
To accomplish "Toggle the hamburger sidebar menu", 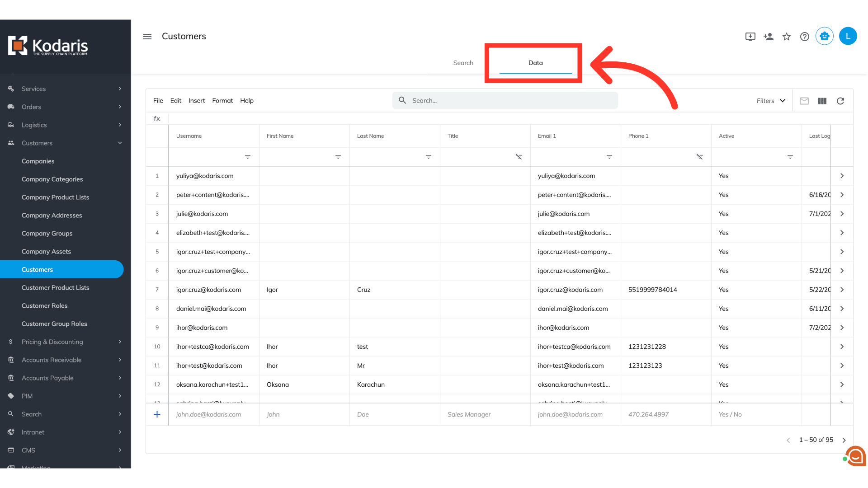I will (147, 37).
